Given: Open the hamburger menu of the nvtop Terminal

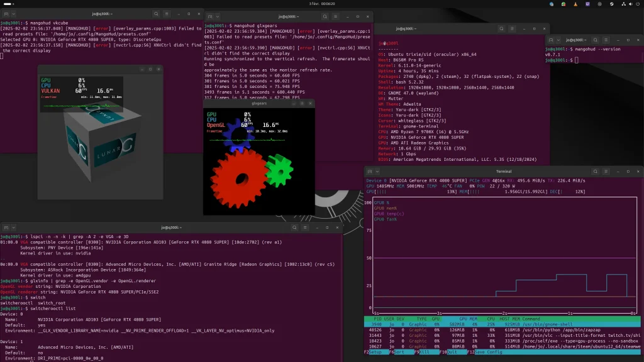Looking at the screenshot, I should (x=606, y=171).
